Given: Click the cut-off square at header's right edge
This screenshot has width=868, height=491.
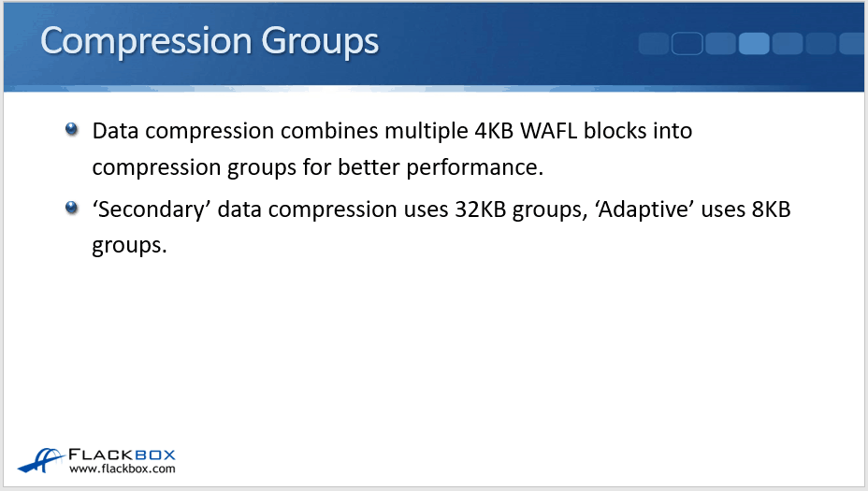Looking at the screenshot, I should pyautogui.click(x=854, y=44).
